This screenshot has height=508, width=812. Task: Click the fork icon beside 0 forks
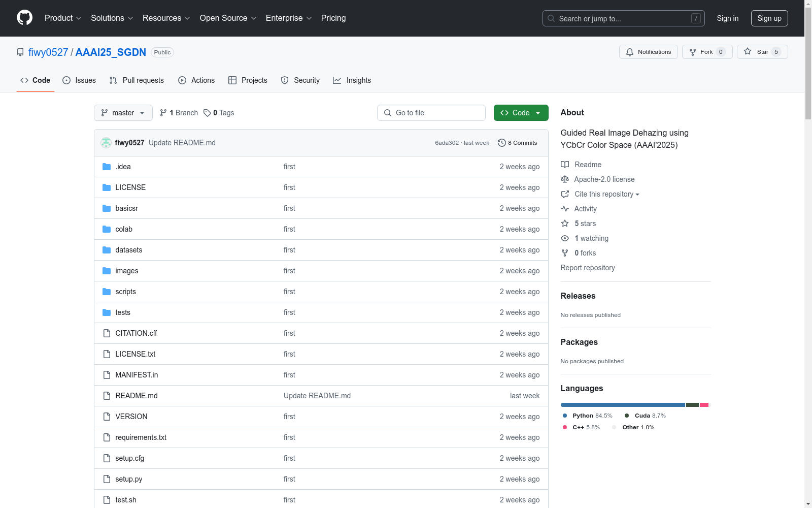[x=565, y=253]
